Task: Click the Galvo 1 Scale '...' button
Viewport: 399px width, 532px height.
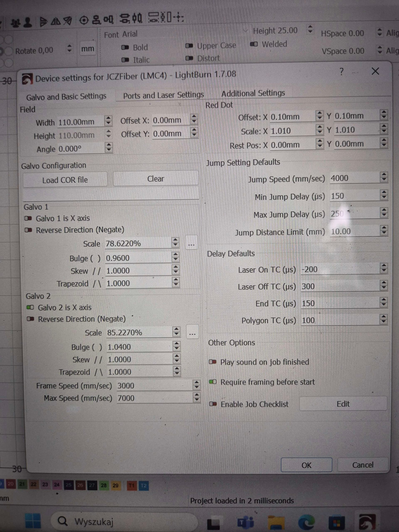Action: tap(191, 243)
